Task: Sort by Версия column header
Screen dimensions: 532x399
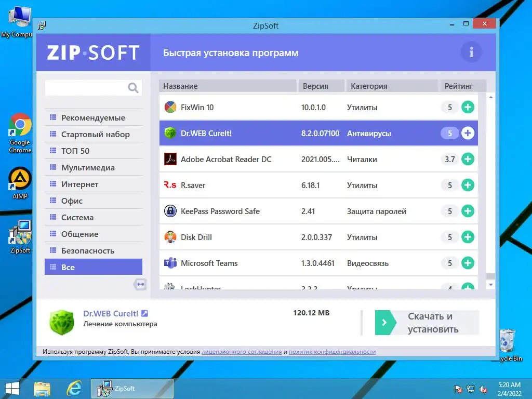Action: [x=321, y=86]
